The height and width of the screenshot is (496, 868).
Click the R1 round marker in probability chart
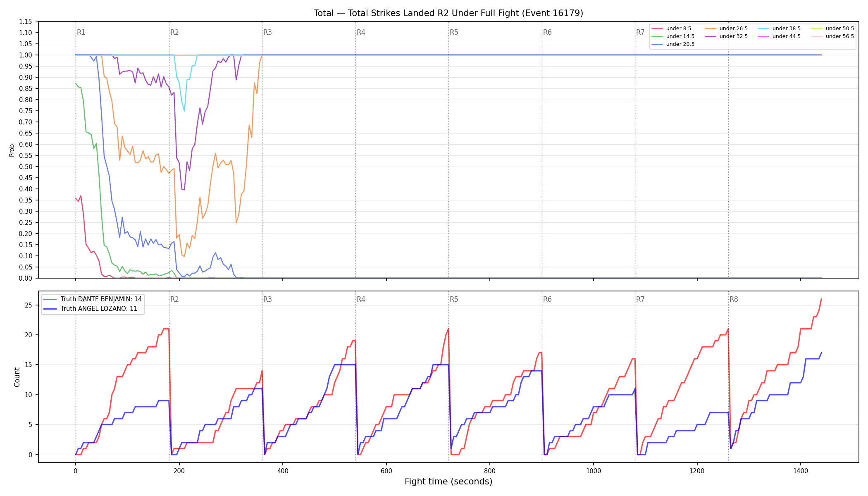81,32
